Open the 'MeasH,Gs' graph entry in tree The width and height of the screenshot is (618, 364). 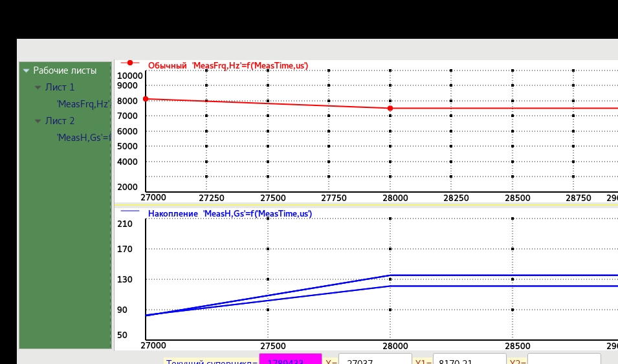click(83, 137)
